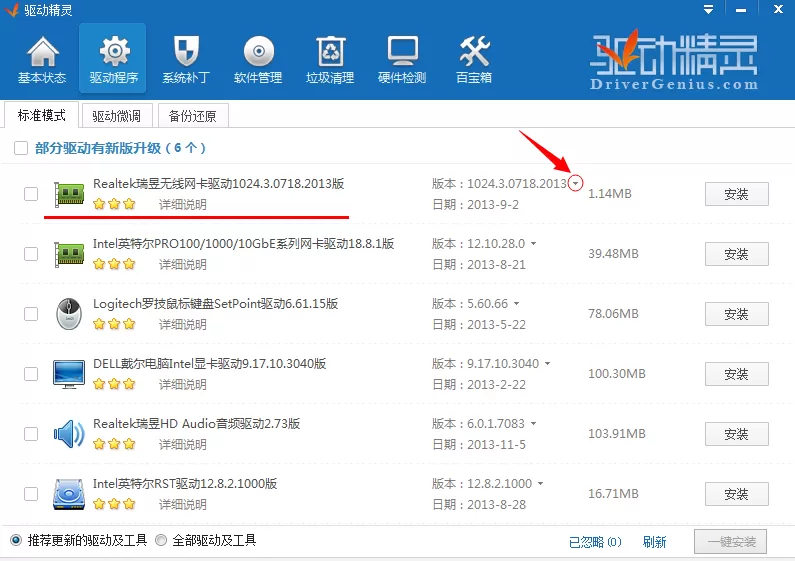
Task: Click the star rating for Realtek wireless driver
Action: 115,204
